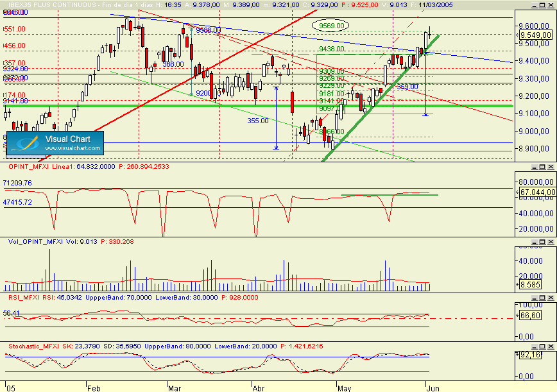Select the volume value tag 8.585
557x392 pixels.
tap(530, 284)
